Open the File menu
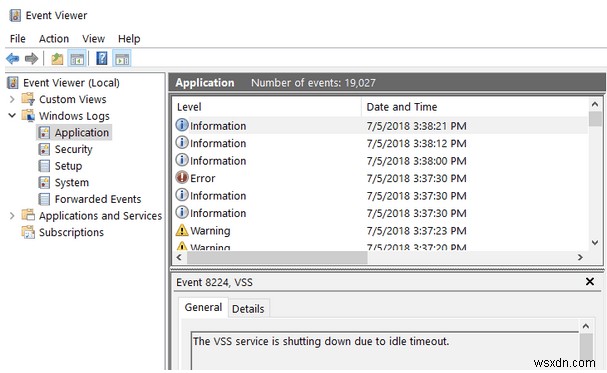The width and height of the screenshot is (607, 373). point(17,39)
